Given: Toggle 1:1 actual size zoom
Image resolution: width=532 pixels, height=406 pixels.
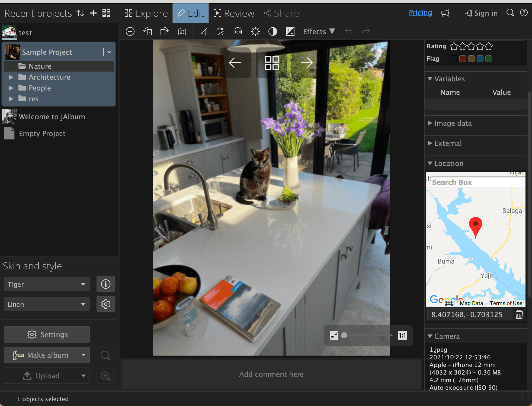Looking at the screenshot, I should click(402, 336).
